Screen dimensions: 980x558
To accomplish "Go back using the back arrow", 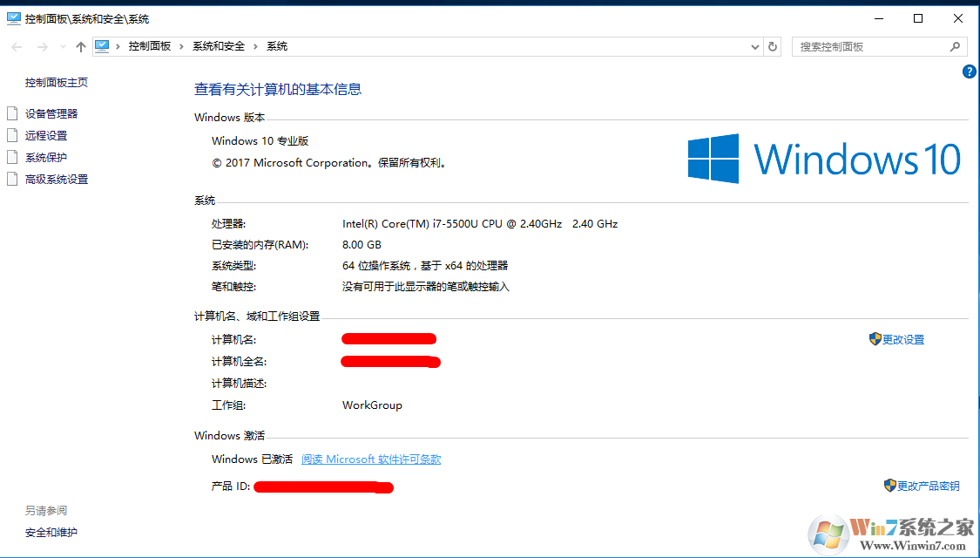I will (17, 47).
